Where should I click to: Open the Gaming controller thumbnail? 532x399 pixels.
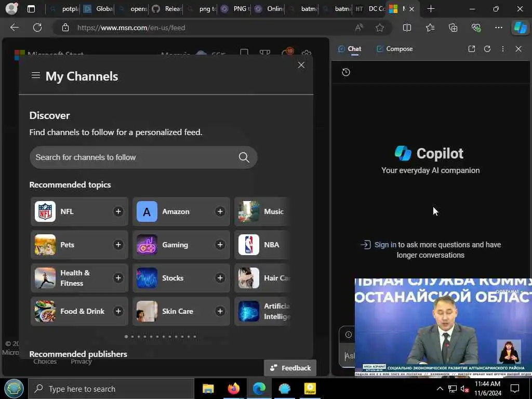coord(147,245)
